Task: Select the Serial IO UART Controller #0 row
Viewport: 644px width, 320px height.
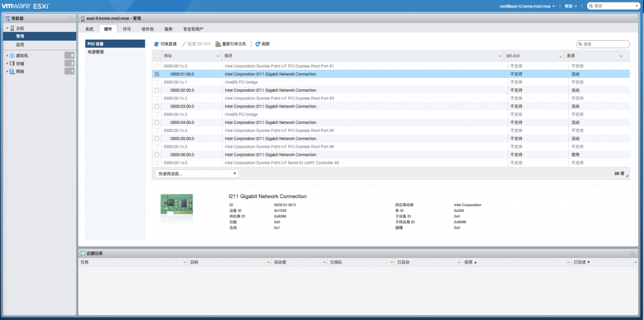Action: 391,163
